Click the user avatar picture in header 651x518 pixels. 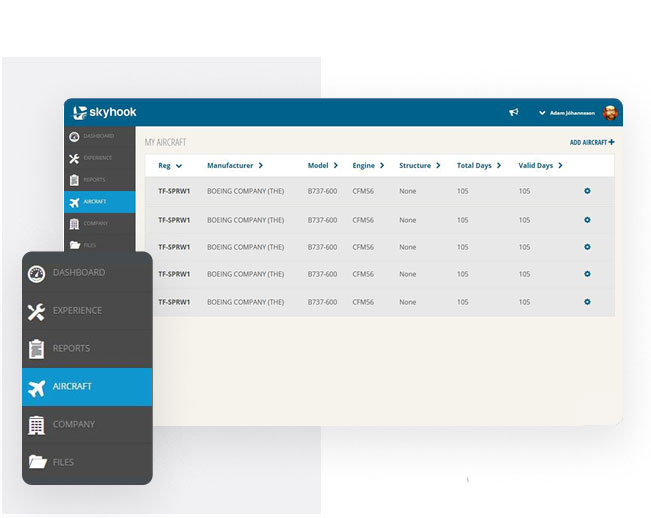pyautogui.click(x=610, y=113)
